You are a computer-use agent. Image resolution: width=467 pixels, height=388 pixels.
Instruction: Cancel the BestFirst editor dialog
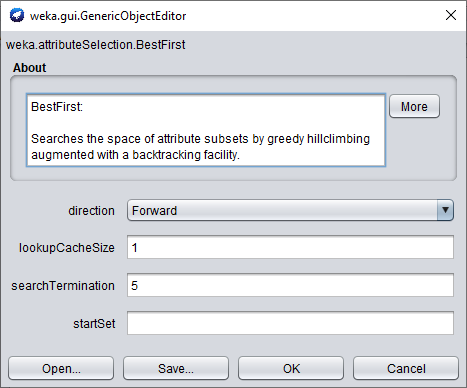coord(406,368)
